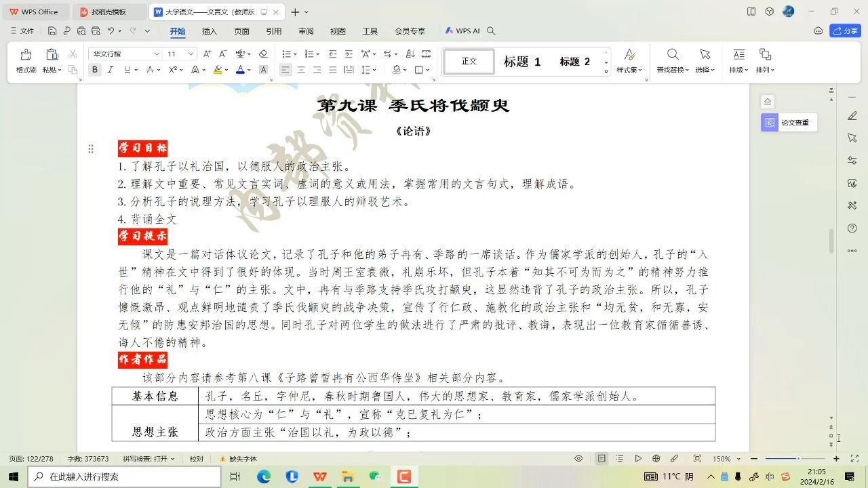This screenshot has height=488, width=868.
Task: Click the collapse panel icon above 论文查重
Action: 768,101
